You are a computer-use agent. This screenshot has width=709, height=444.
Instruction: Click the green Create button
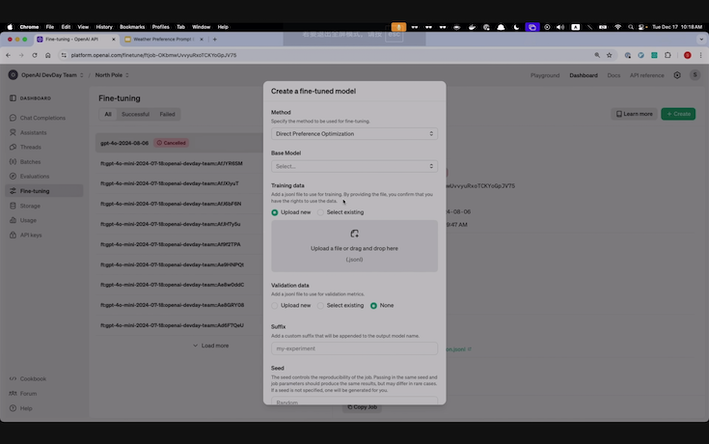[678, 114]
